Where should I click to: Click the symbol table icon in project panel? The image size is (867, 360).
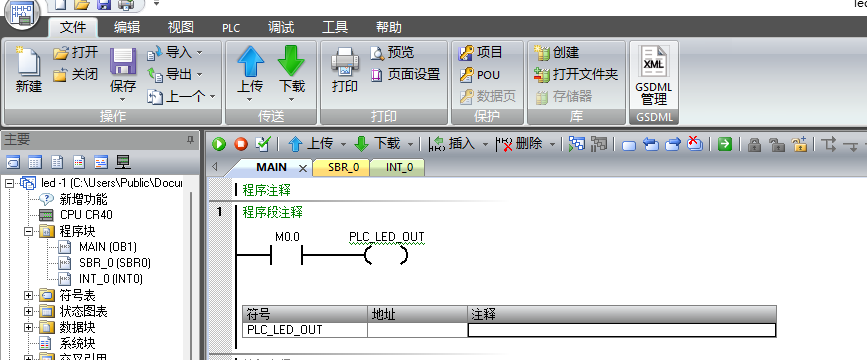13,162
